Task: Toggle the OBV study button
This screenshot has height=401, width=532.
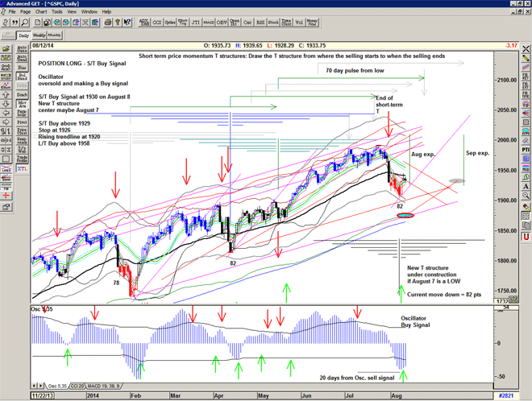Action: (218, 23)
